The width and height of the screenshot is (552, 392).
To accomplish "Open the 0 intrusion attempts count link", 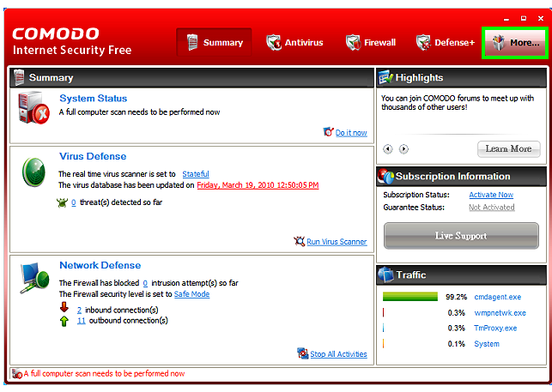I will (x=145, y=283).
